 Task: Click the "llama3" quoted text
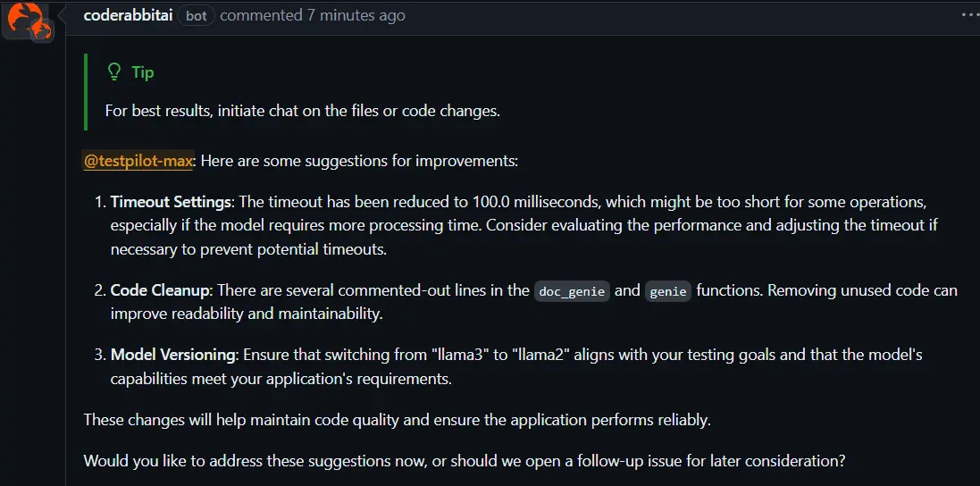458,355
